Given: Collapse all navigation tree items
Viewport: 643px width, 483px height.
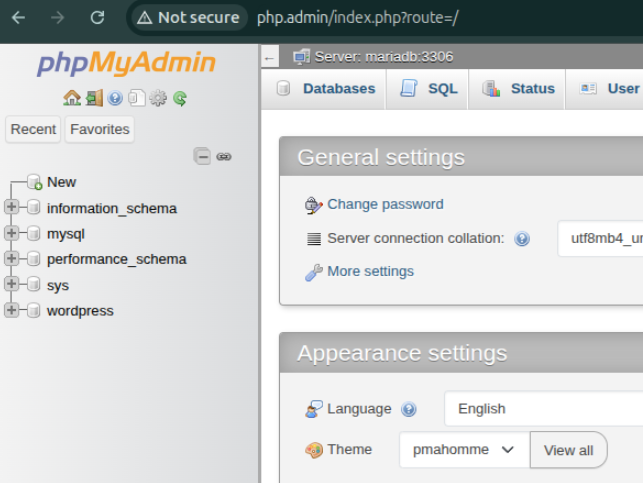Looking at the screenshot, I should click(x=202, y=156).
